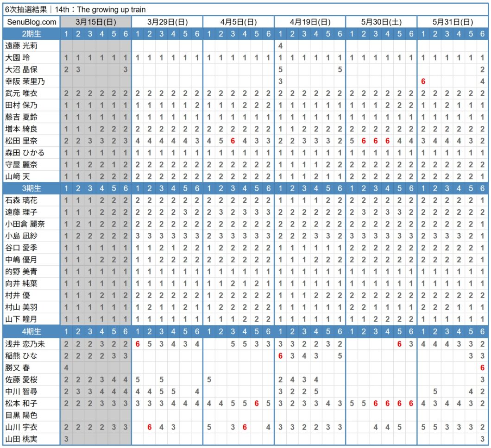Click the 4 in 遠藤 光莉 row
The height and width of the screenshot is (448, 491).
[x=280, y=46]
